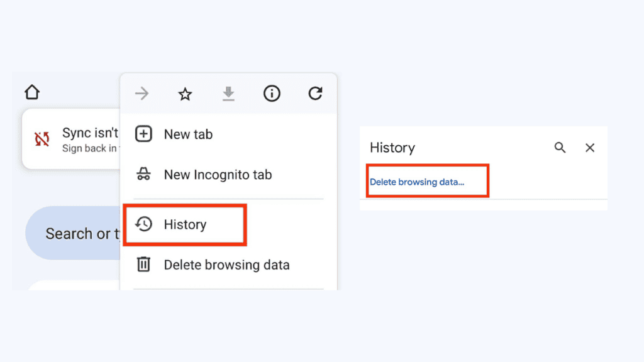Tap the download page icon
The width and height of the screenshot is (644, 362).
[x=228, y=94]
